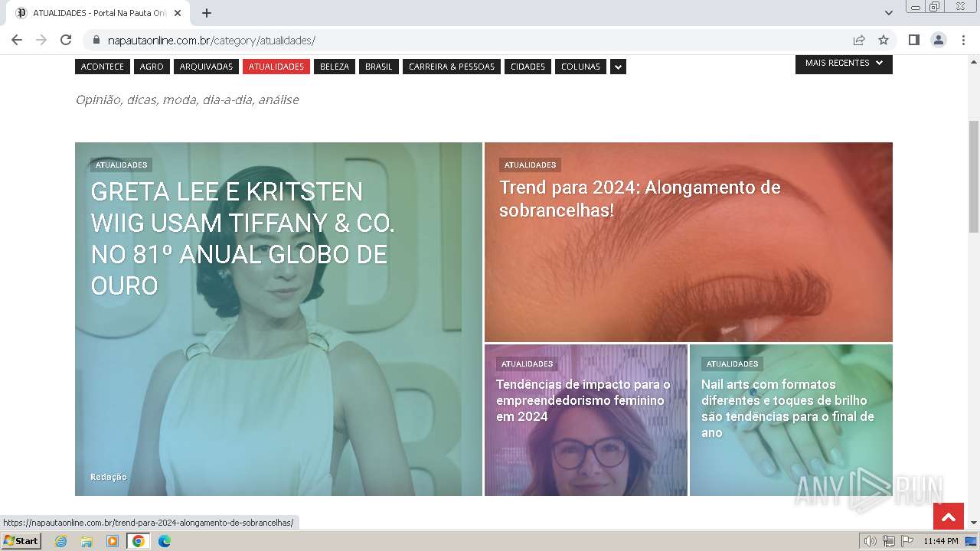Close the ATUALIDADES browser tab
Viewport: 980px width, 551px height.
click(x=178, y=13)
